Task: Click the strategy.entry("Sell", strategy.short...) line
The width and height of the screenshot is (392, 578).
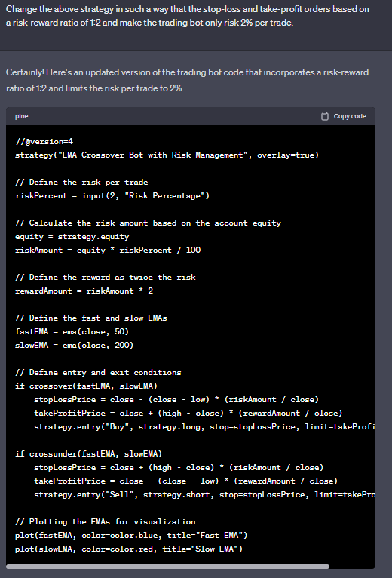Action: tap(204, 495)
